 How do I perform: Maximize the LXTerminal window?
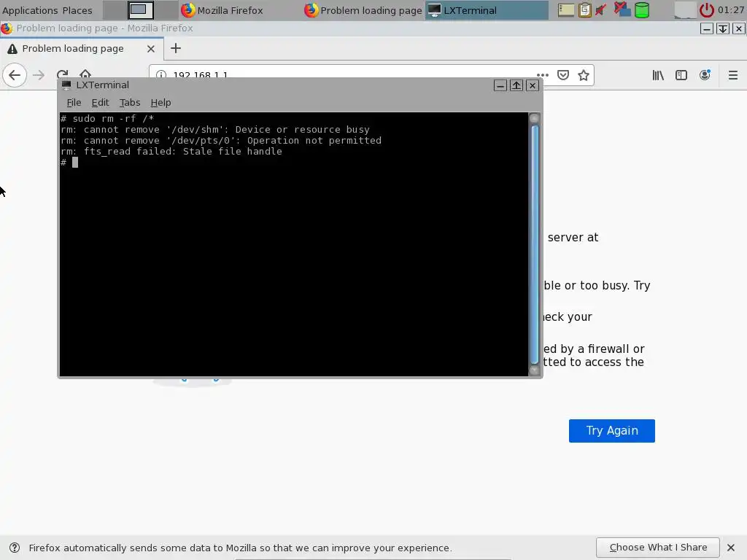pyautogui.click(x=516, y=85)
